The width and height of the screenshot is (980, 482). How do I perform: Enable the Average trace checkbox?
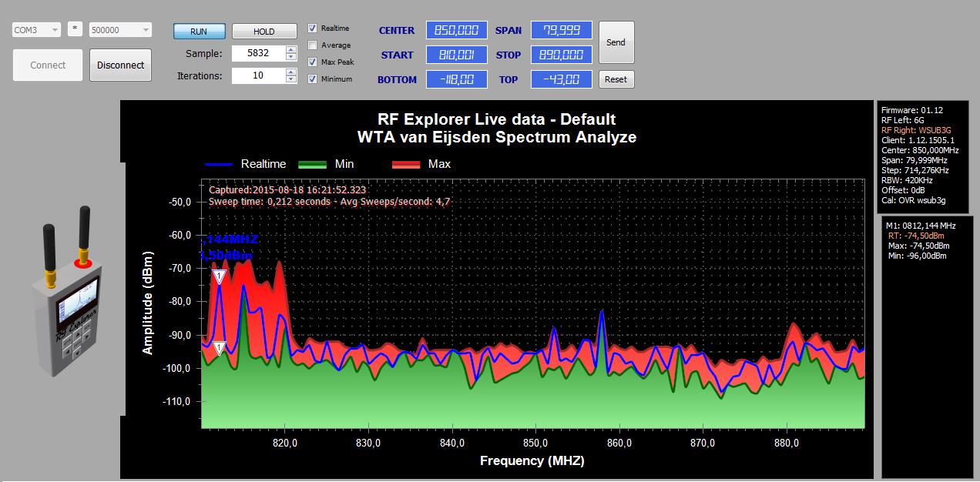click(312, 45)
